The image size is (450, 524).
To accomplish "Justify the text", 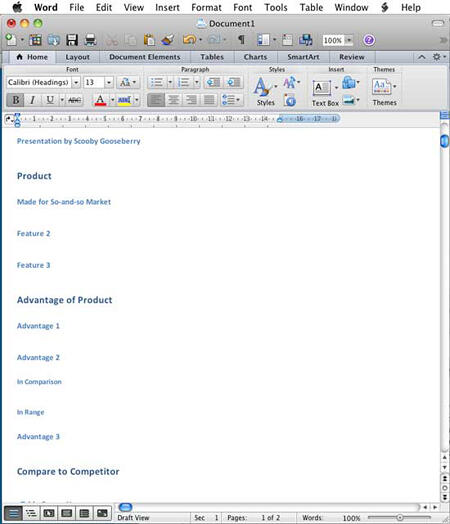I will point(209,100).
